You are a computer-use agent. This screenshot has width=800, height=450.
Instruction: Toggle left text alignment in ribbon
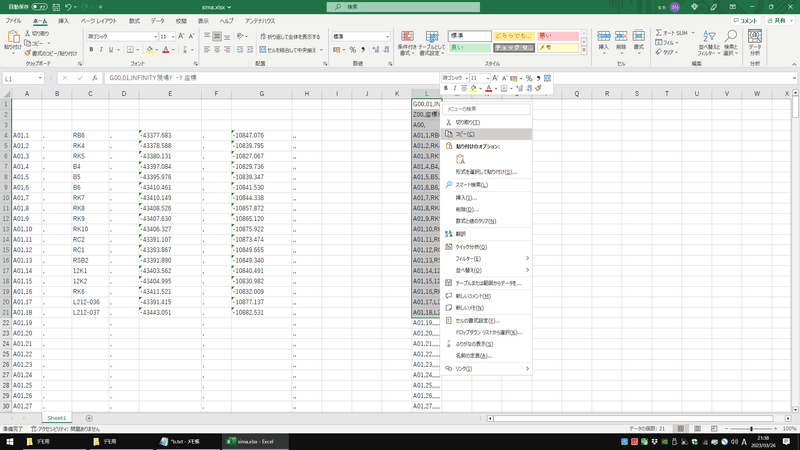[x=207, y=49]
